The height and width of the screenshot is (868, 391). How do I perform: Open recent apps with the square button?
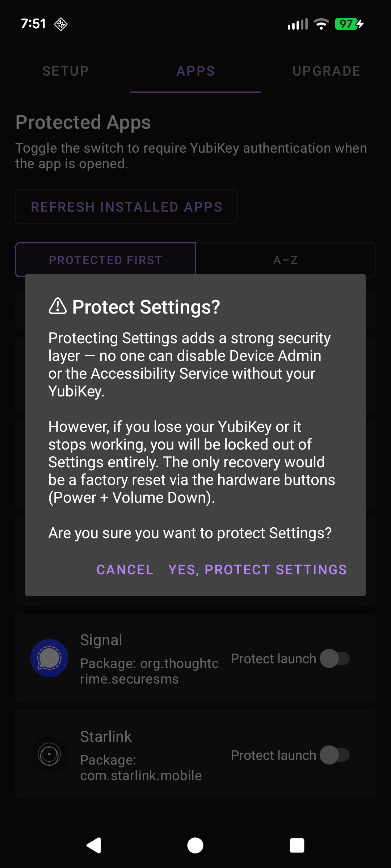click(x=297, y=845)
